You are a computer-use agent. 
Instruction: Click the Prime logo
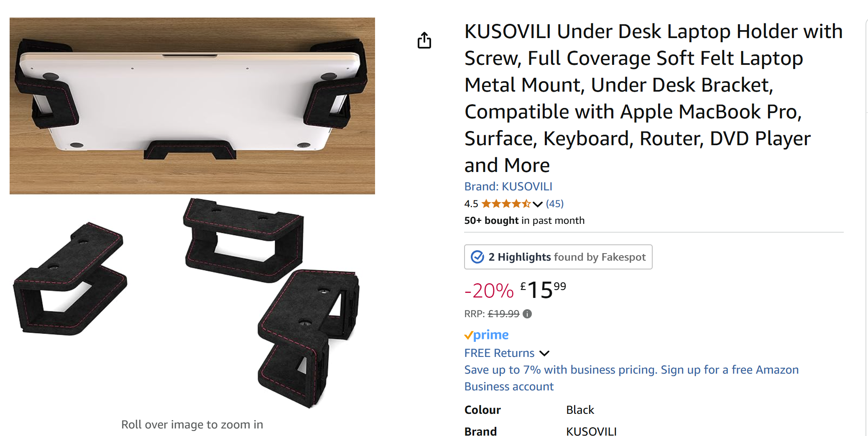(x=486, y=335)
